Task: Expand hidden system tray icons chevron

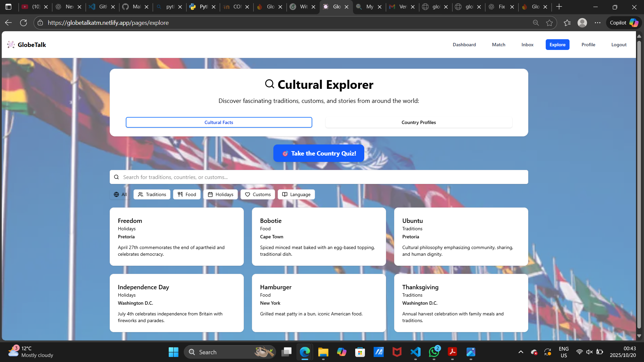Action: [x=521, y=352]
